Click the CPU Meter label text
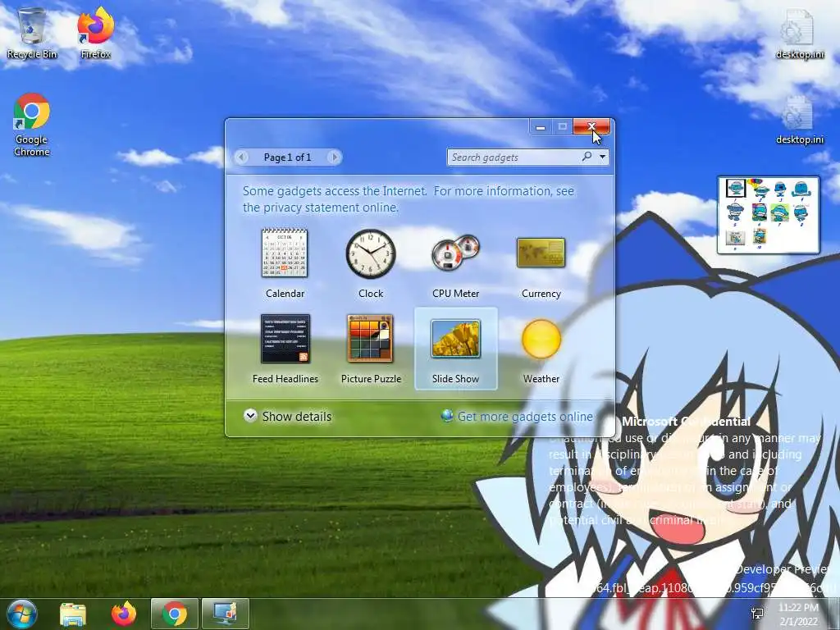 pos(456,294)
